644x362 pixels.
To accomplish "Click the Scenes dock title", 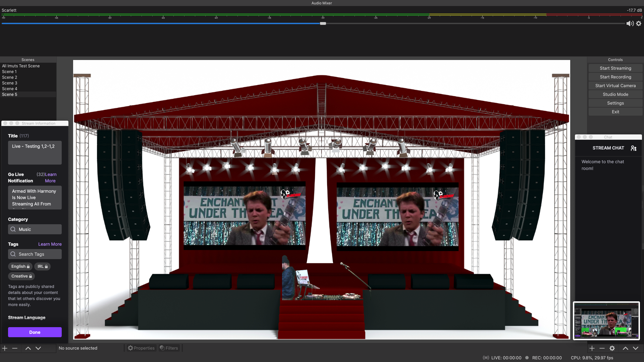I will [28, 60].
